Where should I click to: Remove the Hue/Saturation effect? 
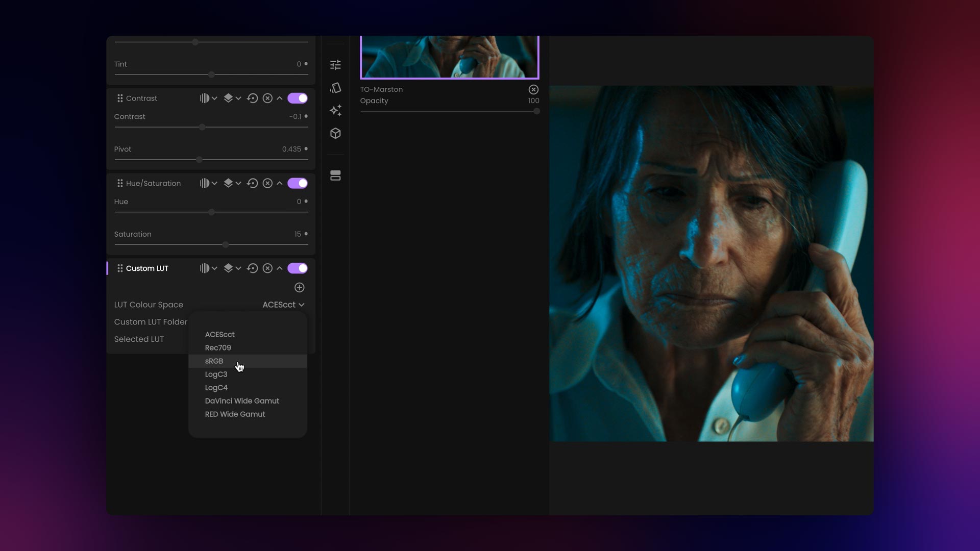tap(268, 183)
